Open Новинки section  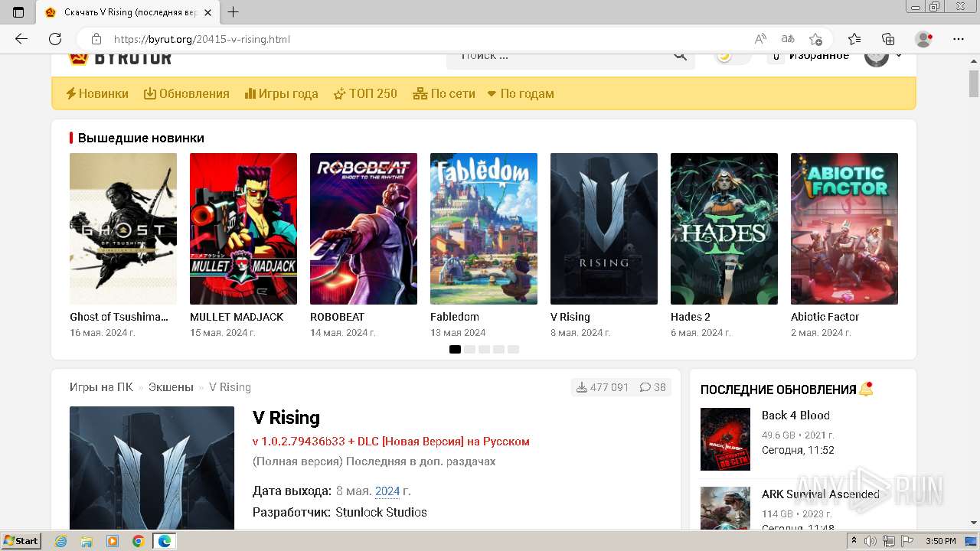click(97, 93)
